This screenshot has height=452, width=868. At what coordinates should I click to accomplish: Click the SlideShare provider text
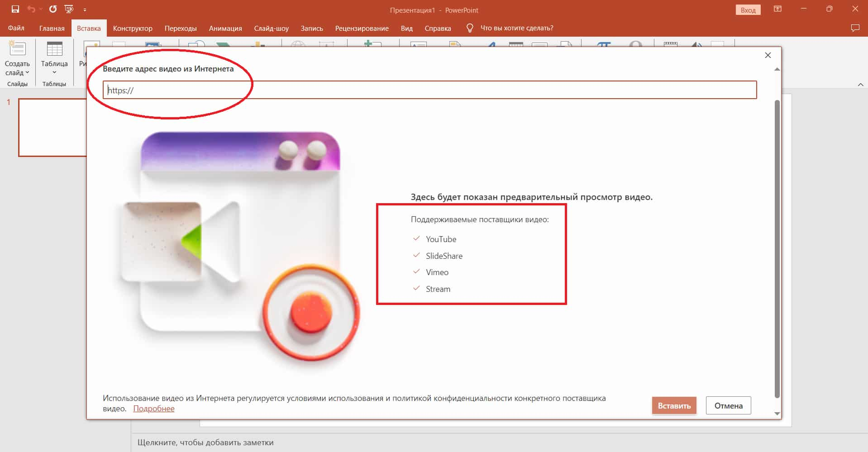444,256
